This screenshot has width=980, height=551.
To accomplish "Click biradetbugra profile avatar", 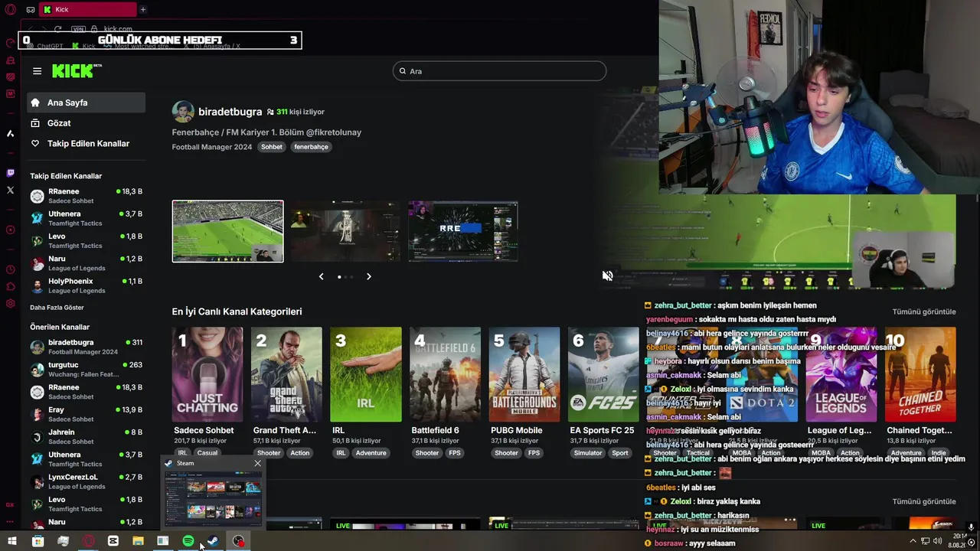I will pos(183,112).
